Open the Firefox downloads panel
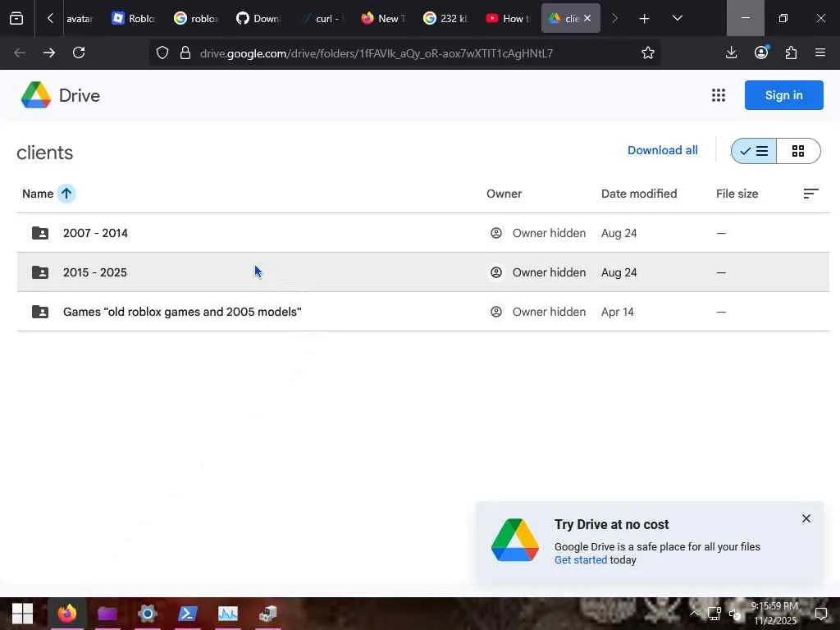Viewport: 840px width, 630px height. [731, 52]
